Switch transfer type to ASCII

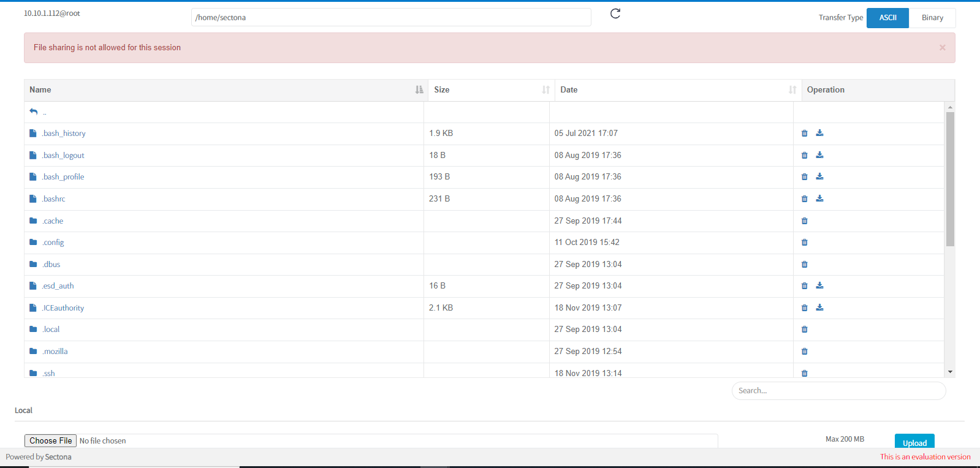(x=887, y=18)
